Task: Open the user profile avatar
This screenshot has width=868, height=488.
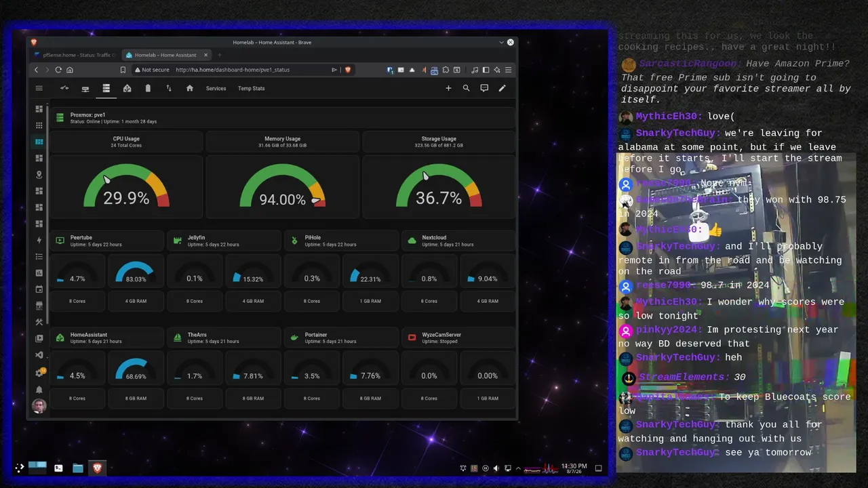Action: click(39, 406)
